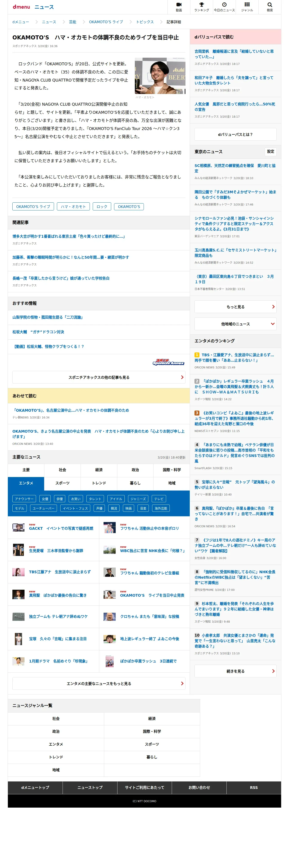Open the RSS footer link
The image size is (289, 868).
coord(254,788)
